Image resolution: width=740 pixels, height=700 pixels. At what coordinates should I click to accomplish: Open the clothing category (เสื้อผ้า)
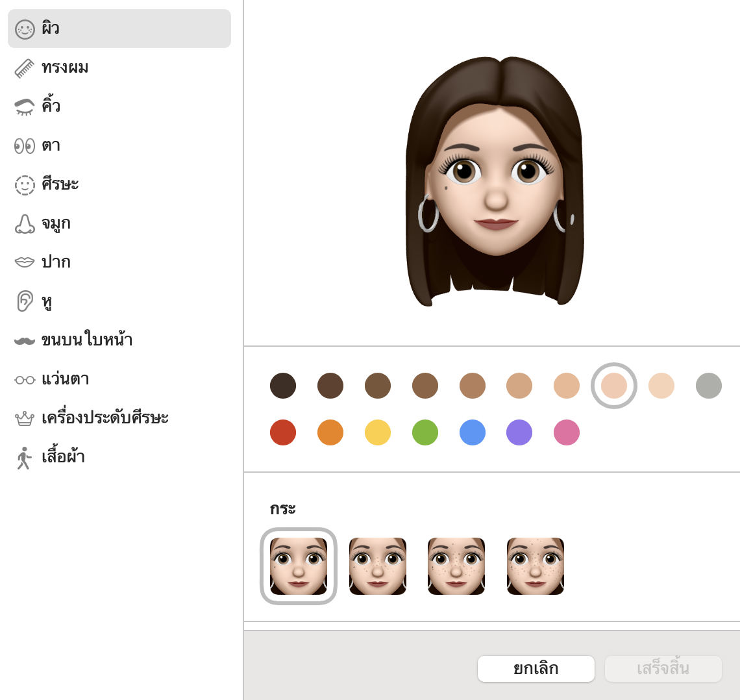point(63,457)
